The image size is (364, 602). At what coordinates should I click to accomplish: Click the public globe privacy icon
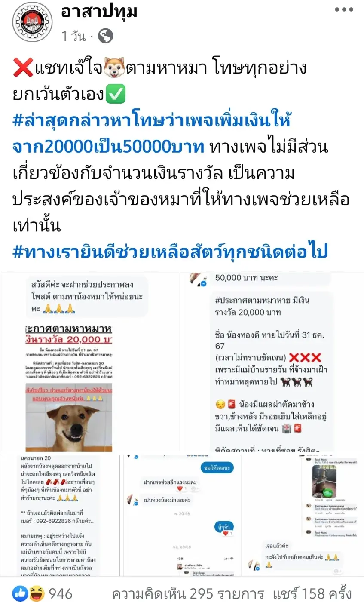(105, 36)
